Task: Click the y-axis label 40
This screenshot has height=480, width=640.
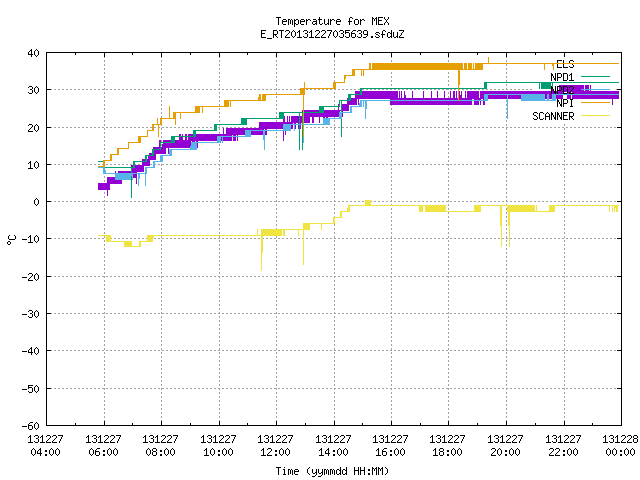Action: [33, 53]
